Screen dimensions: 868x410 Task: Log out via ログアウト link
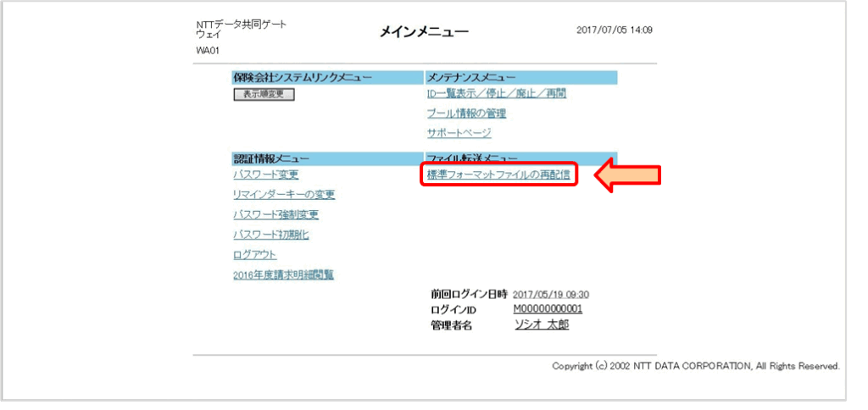coord(255,255)
